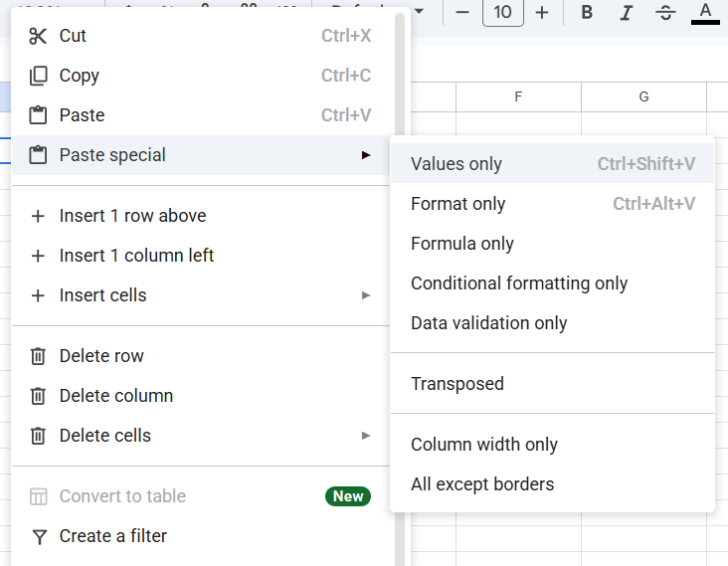728x566 pixels.
Task: Expand the Paste special submenu arrow
Action: 366,155
